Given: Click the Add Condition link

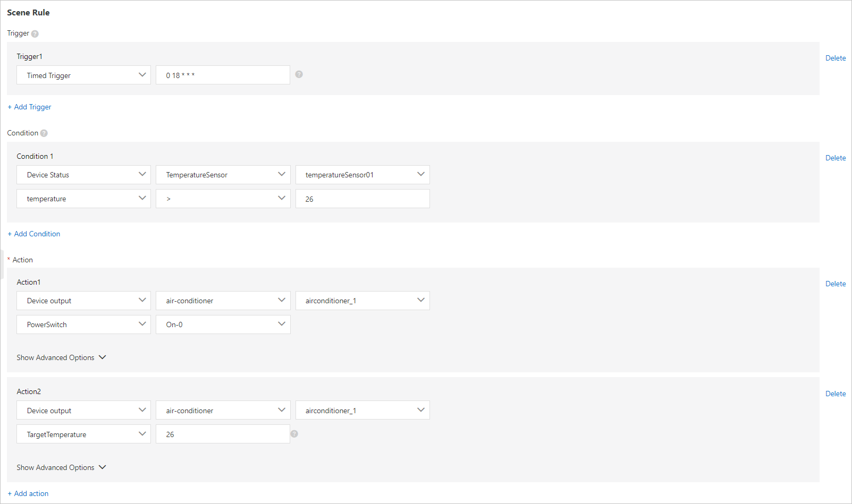Looking at the screenshot, I should [33, 234].
